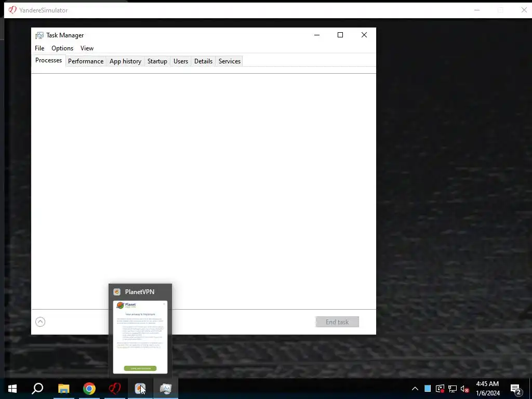Switch to the App history tab
This screenshot has height=399, width=532.
click(125, 61)
